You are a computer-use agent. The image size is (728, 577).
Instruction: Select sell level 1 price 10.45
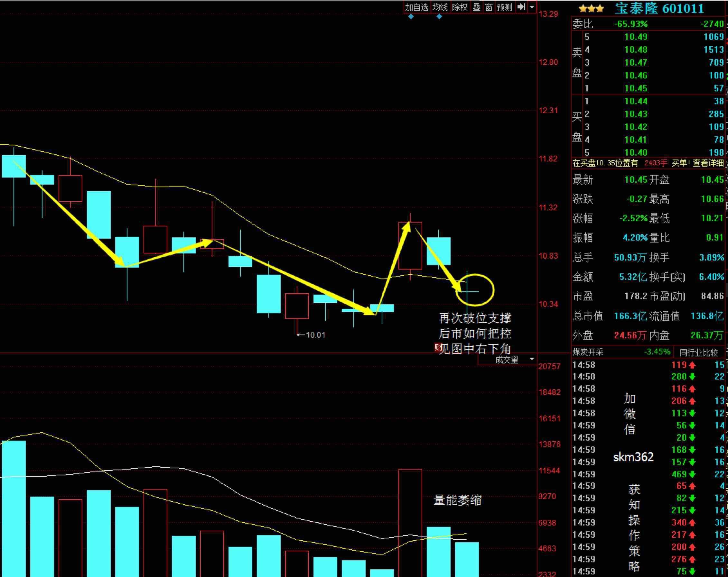[x=636, y=88]
